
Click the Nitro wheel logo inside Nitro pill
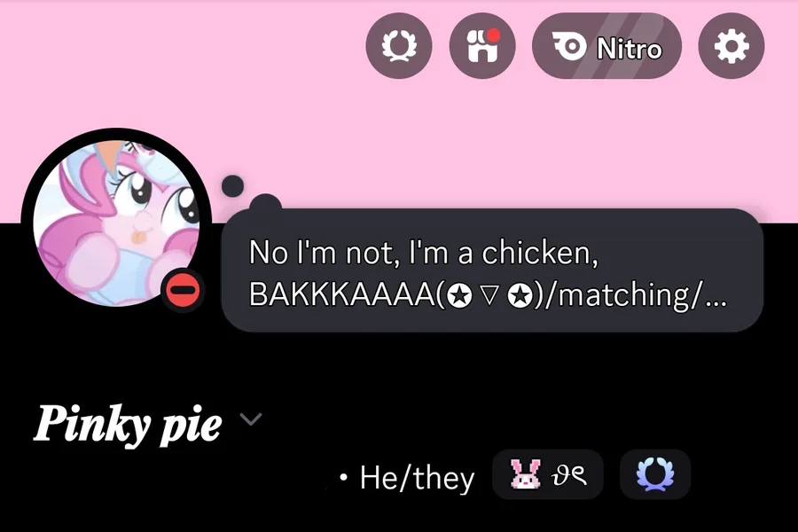click(569, 46)
